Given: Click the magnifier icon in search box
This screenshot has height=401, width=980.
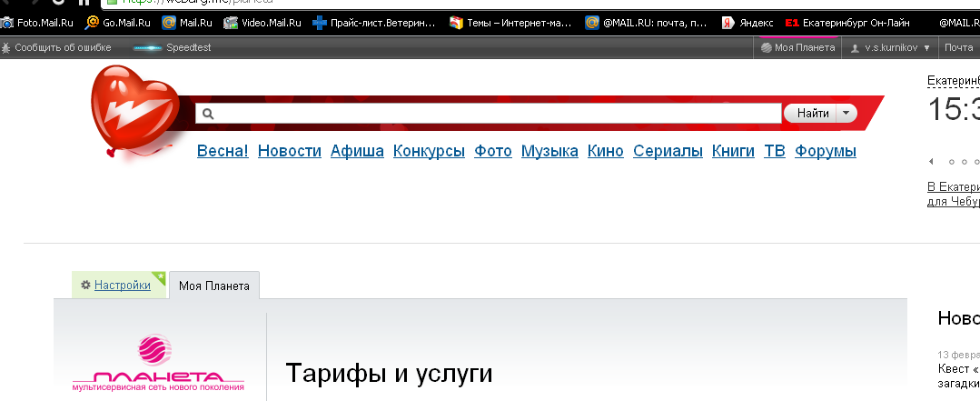Looking at the screenshot, I should (208, 114).
